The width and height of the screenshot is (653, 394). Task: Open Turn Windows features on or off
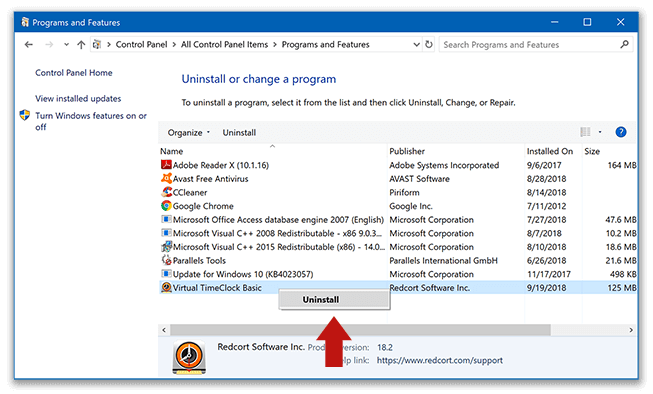[91, 121]
